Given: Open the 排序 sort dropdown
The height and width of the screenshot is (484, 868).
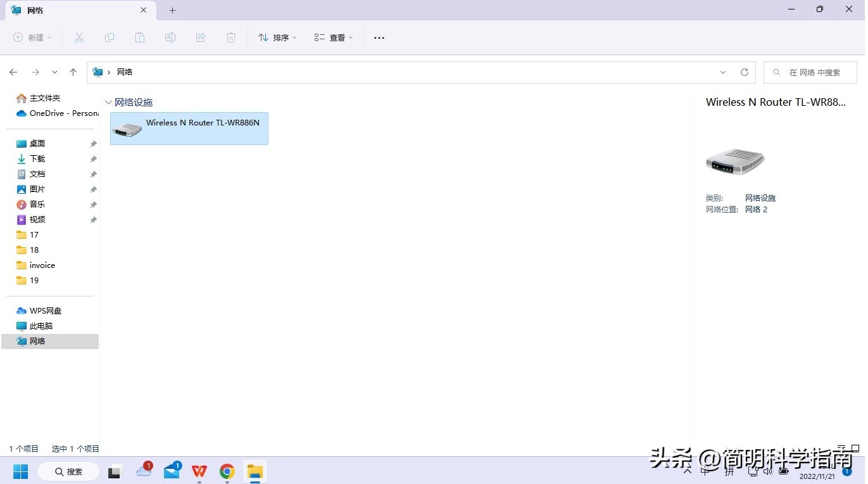Looking at the screenshot, I should tap(277, 37).
